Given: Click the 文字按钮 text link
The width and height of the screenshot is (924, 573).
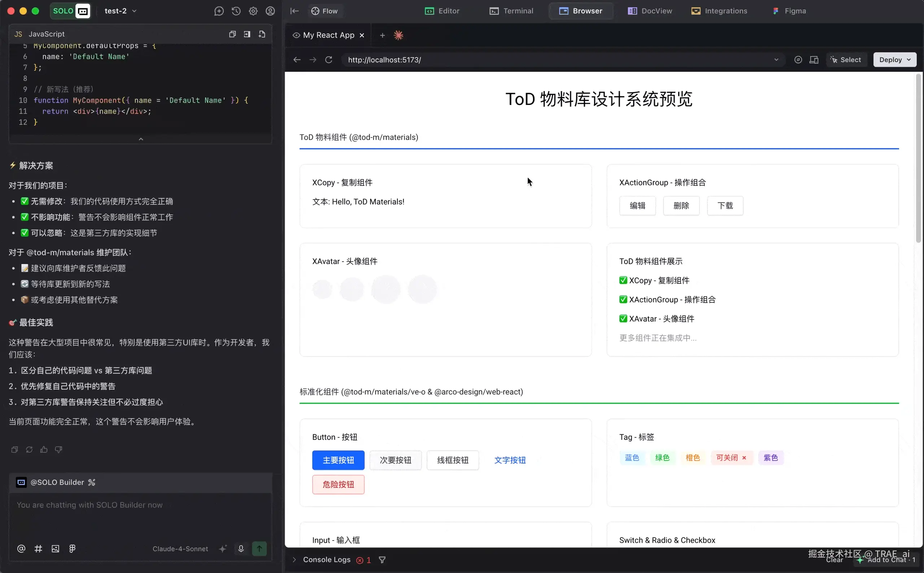Looking at the screenshot, I should [510, 460].
